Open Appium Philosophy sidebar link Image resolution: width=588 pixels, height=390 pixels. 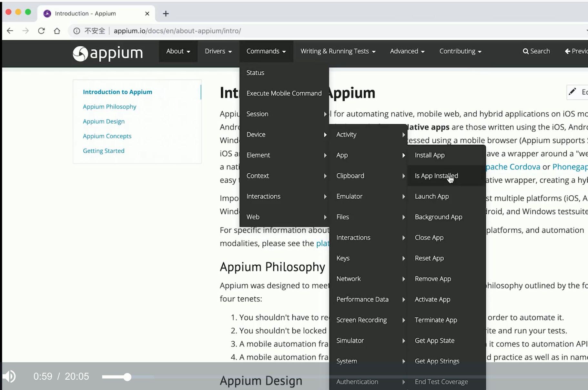(109, 107)
